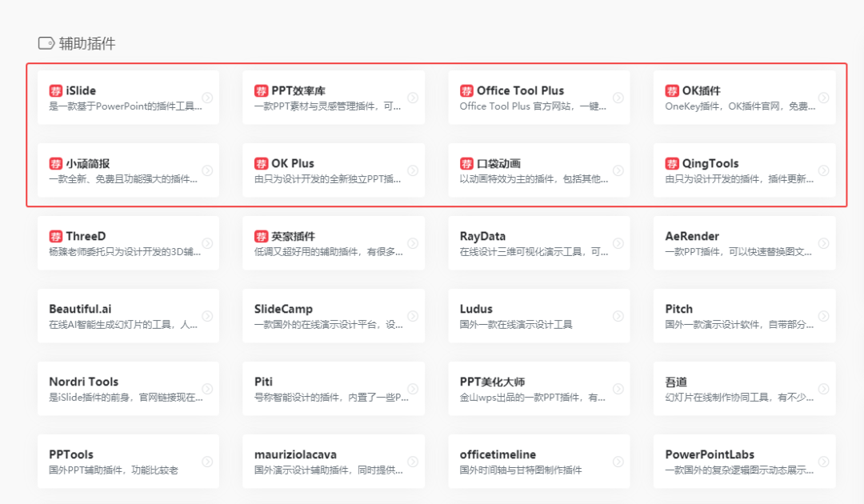Image resolution: width=864 pixels, height=504 pixels.
Task: Open the PowerPointLabs title link
Action: pos(710,454)
